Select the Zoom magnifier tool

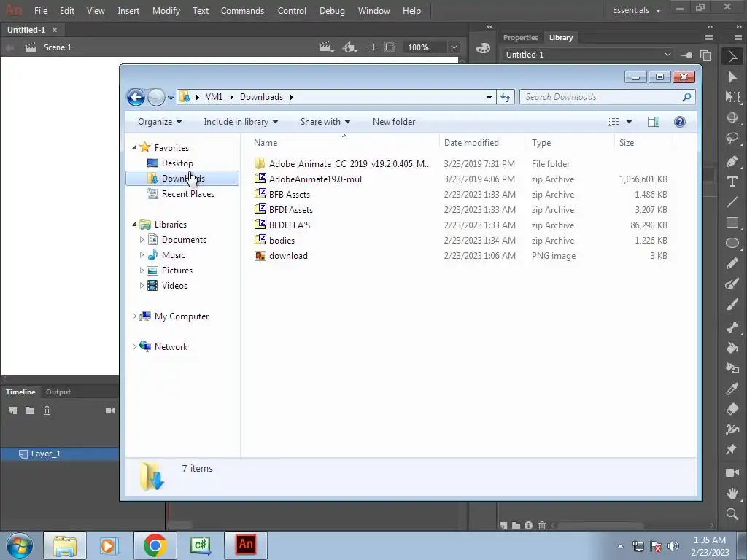(732, 514)
